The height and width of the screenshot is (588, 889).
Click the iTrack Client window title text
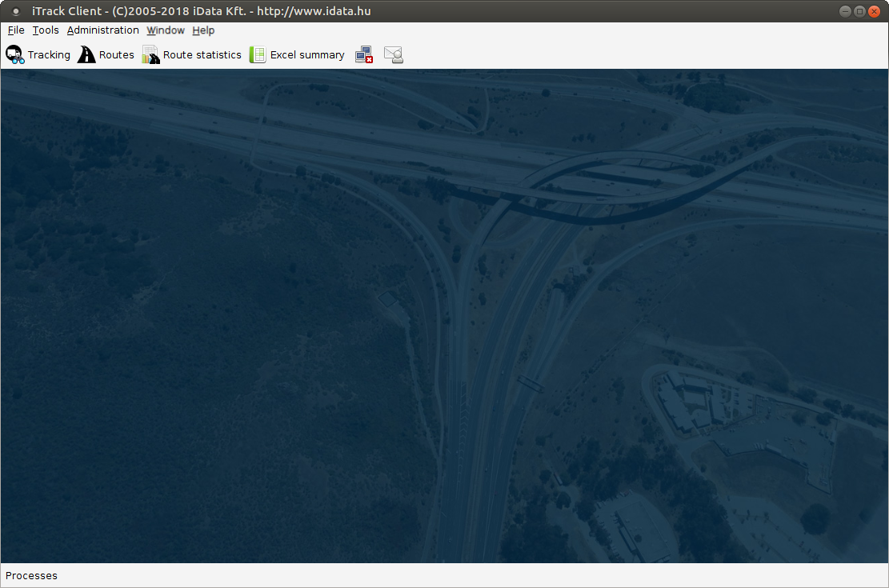coord(200,11)
